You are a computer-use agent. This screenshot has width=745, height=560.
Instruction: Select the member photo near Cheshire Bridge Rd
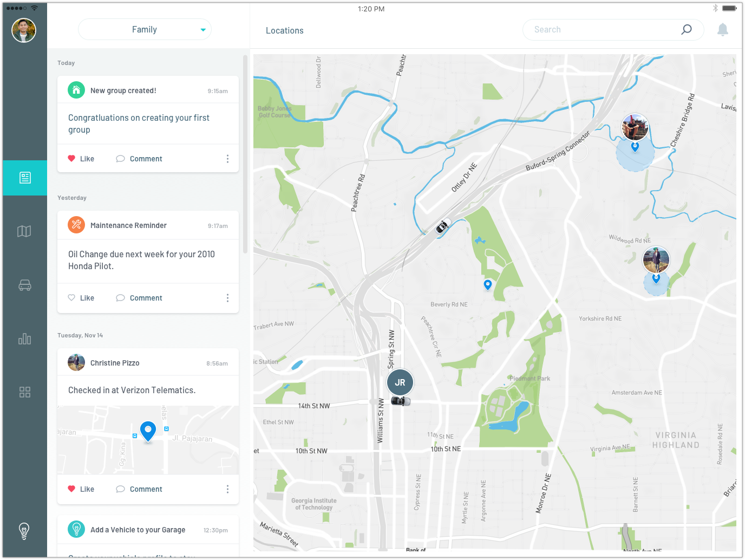click(635, 127)
